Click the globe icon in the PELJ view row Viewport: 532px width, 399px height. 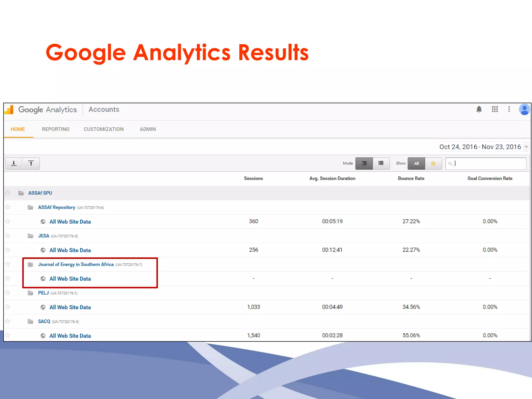click(x=43, y=307)
